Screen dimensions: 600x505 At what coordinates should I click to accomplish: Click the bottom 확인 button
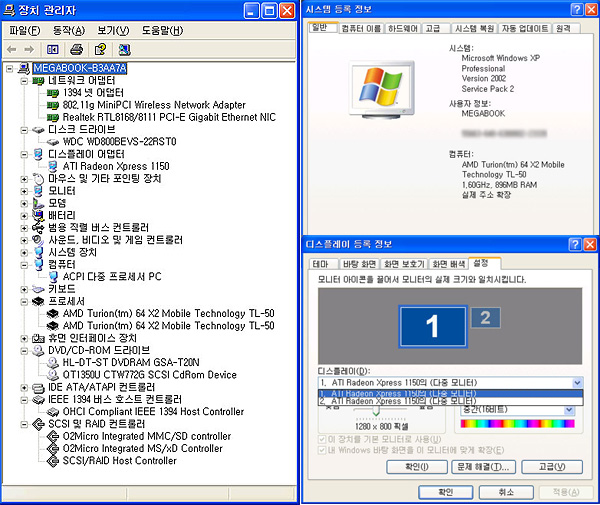[446, 492]
